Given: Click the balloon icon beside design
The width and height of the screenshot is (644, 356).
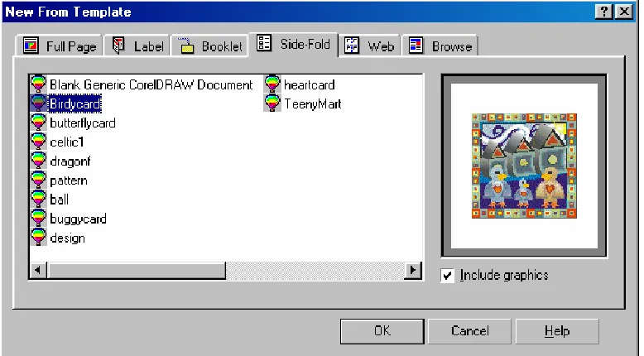Looking at the screenshot, I should coord(39,238).
